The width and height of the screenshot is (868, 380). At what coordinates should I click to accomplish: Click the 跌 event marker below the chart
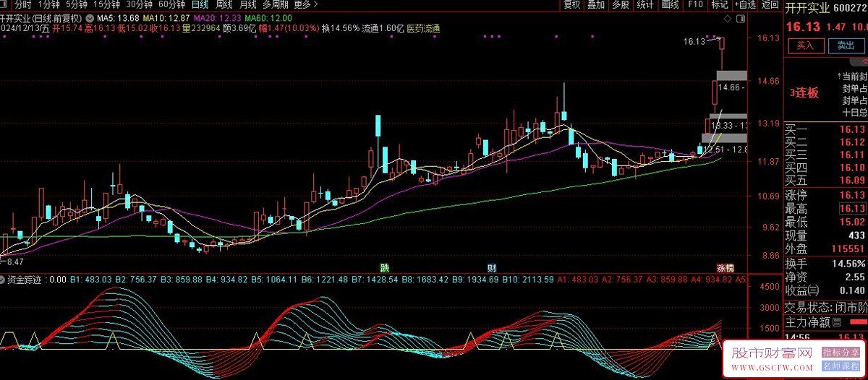385,268
